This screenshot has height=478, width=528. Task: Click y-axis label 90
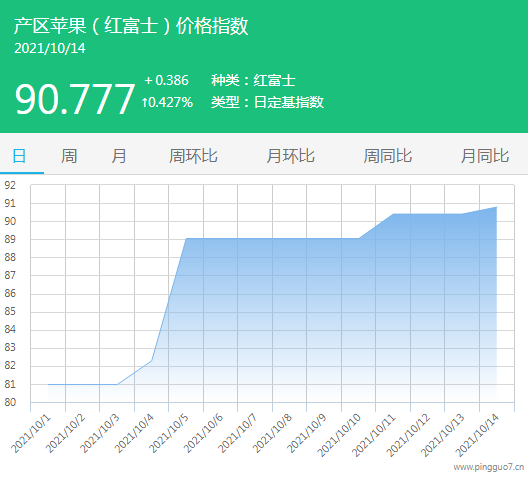pos(10,221)
